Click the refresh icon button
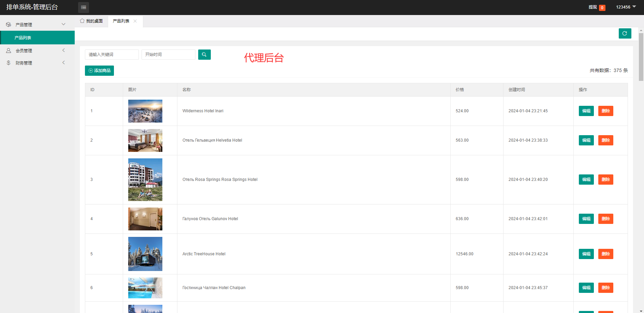 coord(625,33)
